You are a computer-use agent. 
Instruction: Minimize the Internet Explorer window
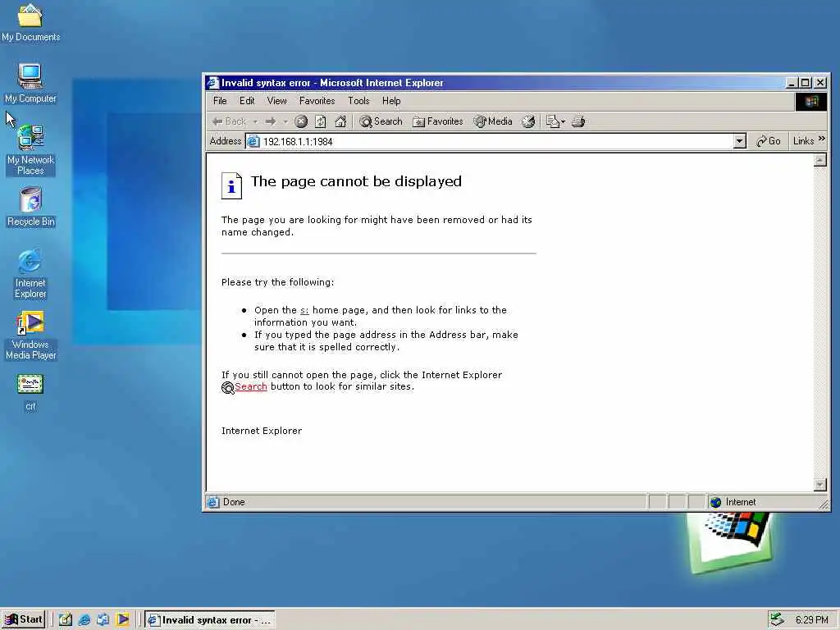(792, 83)
